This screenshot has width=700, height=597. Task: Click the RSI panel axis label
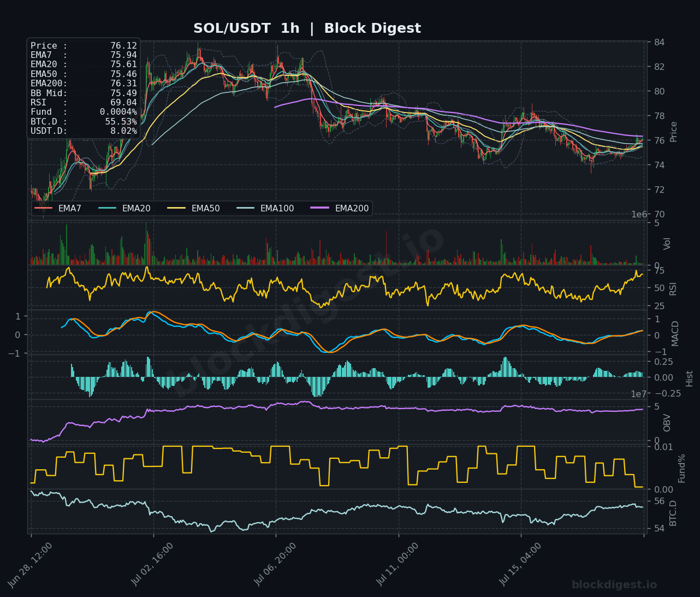tap(673, 288)
